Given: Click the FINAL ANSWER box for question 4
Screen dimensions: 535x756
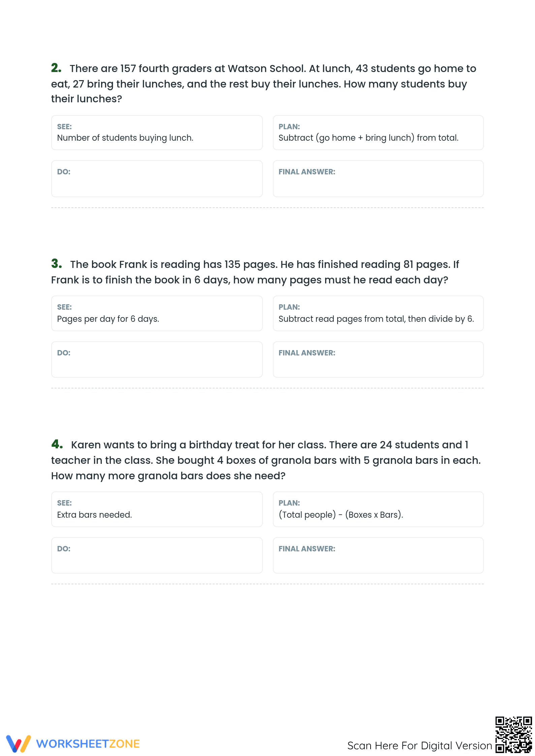Looking at the screenshot, I should pos(378,555).
